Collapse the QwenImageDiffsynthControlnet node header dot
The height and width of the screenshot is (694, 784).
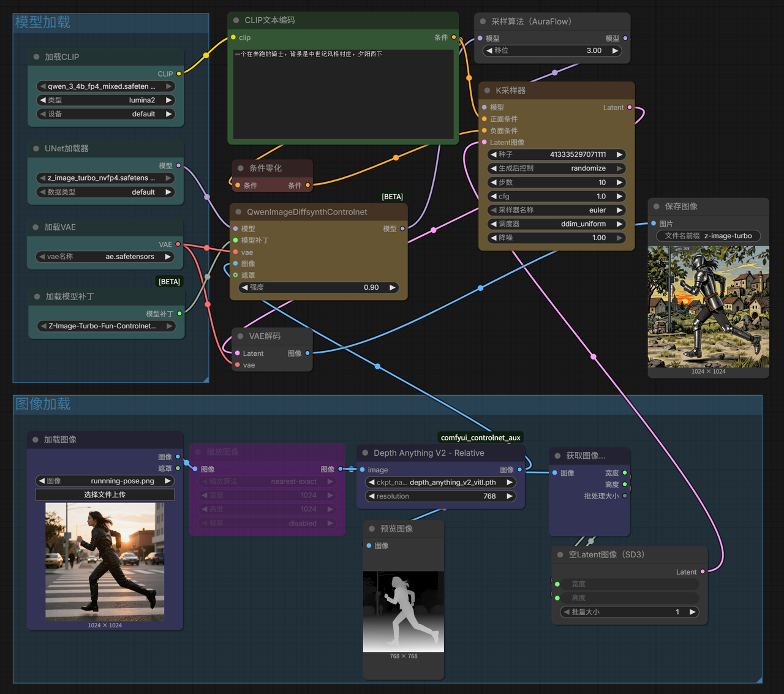pos(238,211)
